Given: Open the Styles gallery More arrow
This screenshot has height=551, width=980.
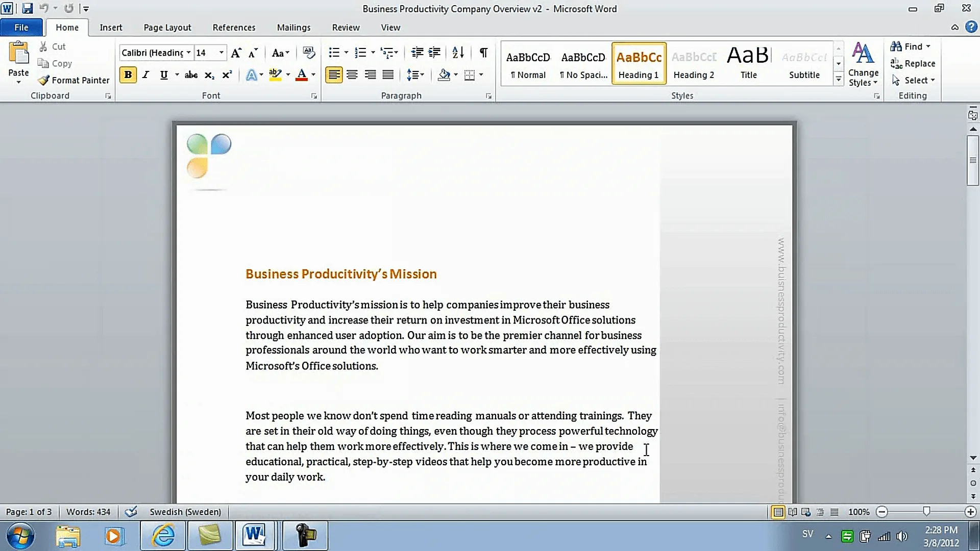Looking at the screenshot, I should pyautogui.click(x=839, y=79).
